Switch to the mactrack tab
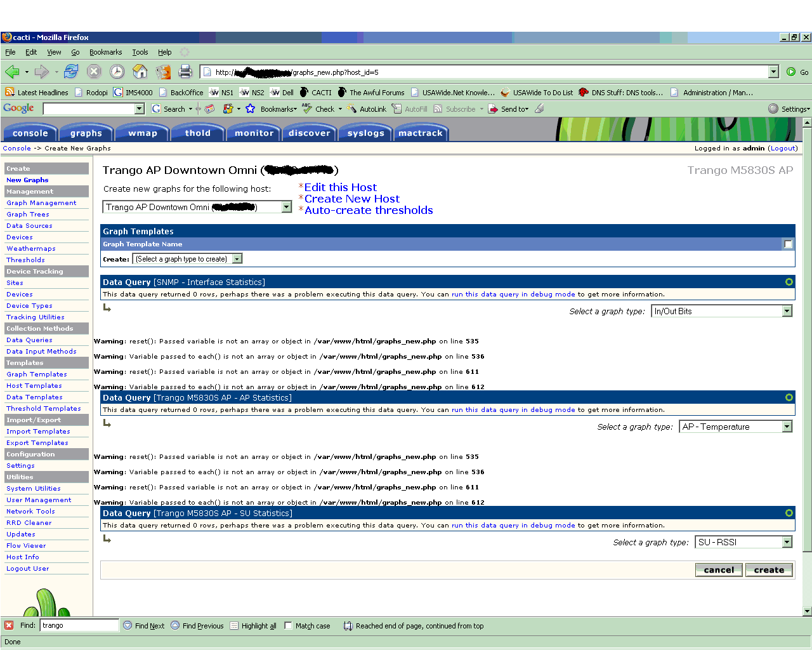This screenshot has height=650, width=812. pos(421,133)
